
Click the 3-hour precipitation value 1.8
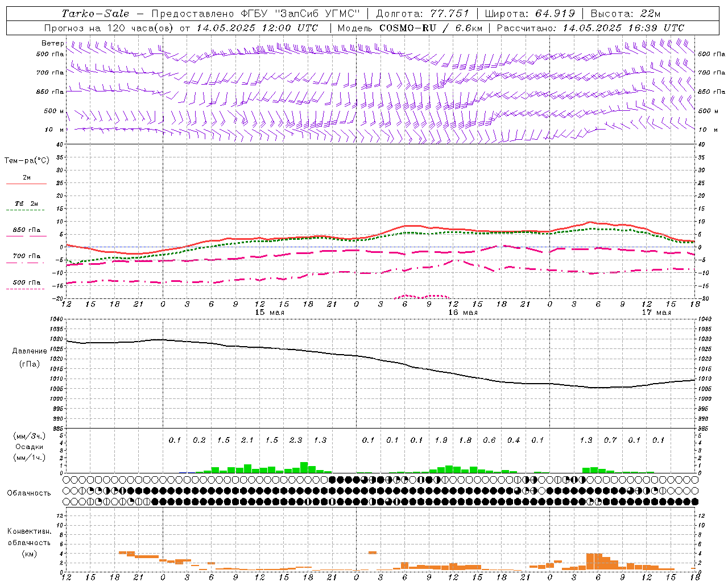pyautogui.click(x=465, y=440)
